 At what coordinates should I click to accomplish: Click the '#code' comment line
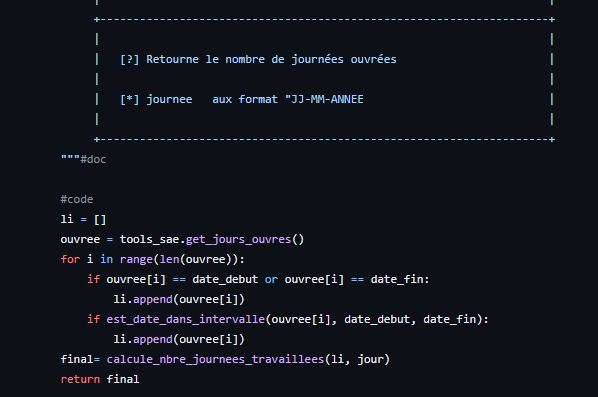click(x=77, y=199)
